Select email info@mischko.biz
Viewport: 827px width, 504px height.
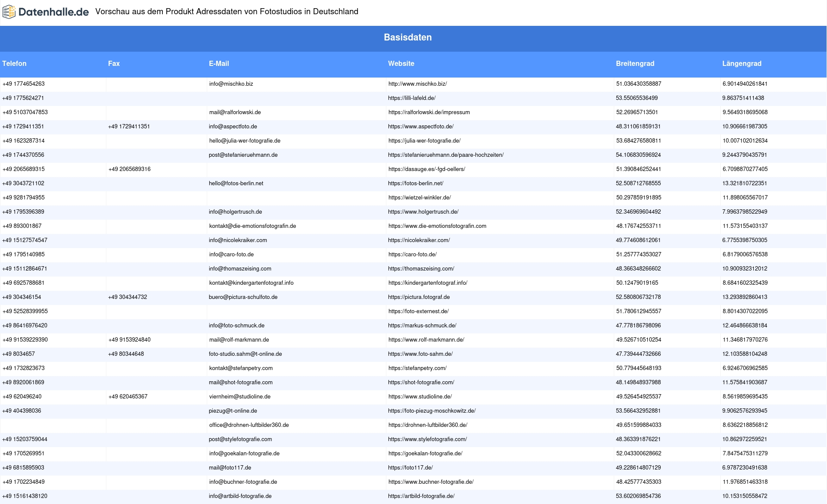[231, 84]
